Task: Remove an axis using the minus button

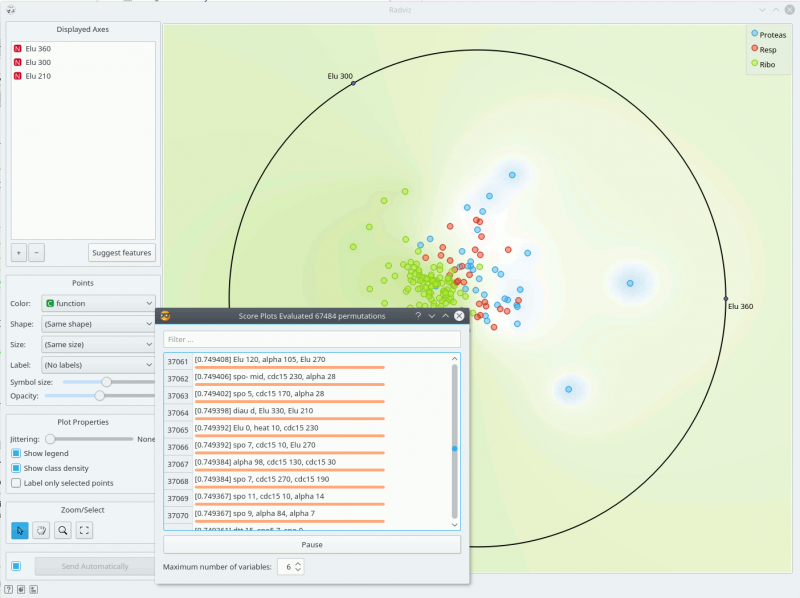Action: pos(36,252)
